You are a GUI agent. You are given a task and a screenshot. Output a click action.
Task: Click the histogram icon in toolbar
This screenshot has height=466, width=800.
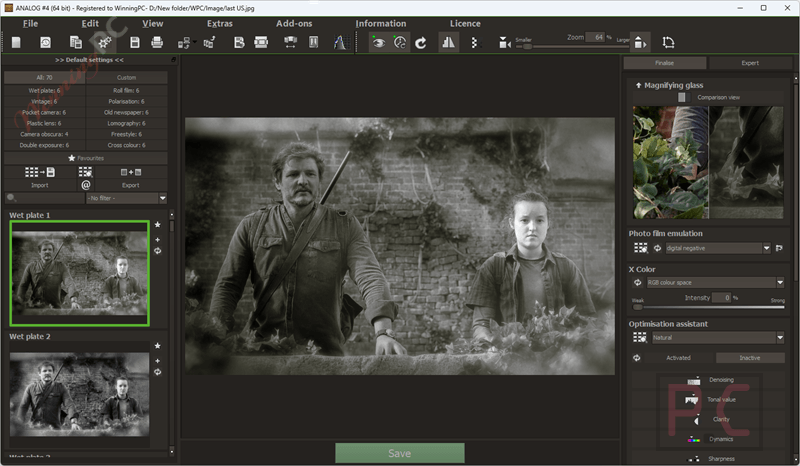click(340, 42)
